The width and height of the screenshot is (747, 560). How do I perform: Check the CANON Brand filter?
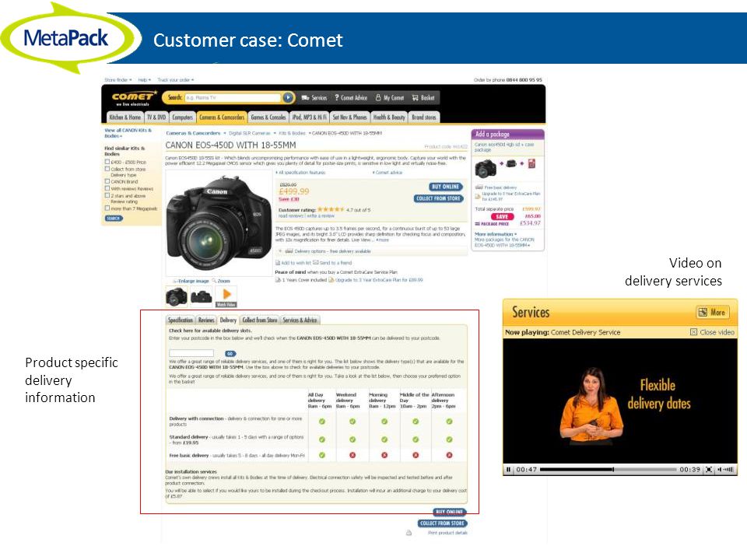pos(107,181)
